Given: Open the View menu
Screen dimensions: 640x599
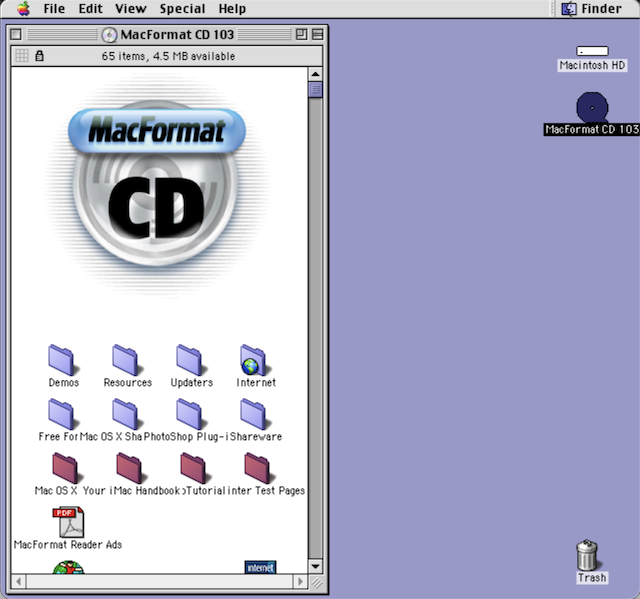Looking at the screenshot, I should pyautogui.click(x=131, y=9).
